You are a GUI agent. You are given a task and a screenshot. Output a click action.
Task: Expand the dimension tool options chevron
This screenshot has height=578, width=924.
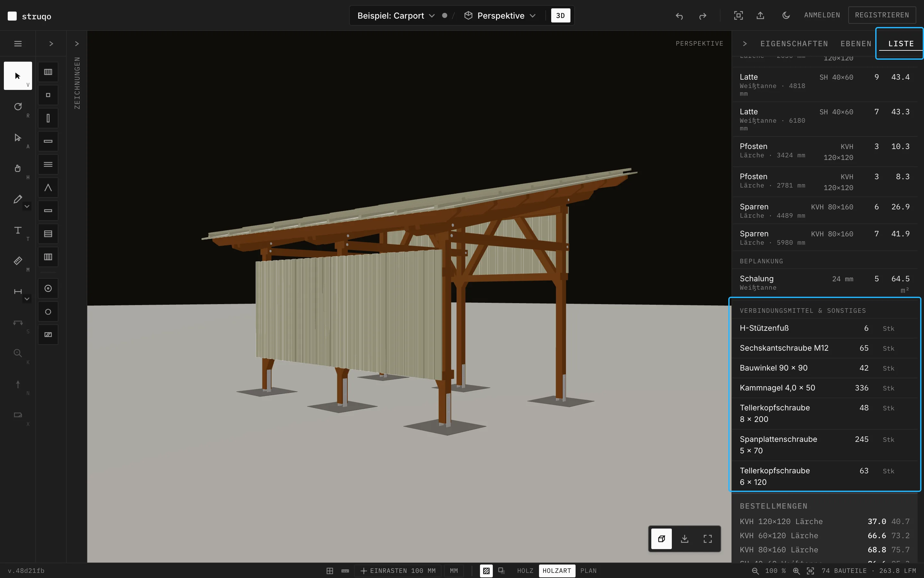pos(27,299)
